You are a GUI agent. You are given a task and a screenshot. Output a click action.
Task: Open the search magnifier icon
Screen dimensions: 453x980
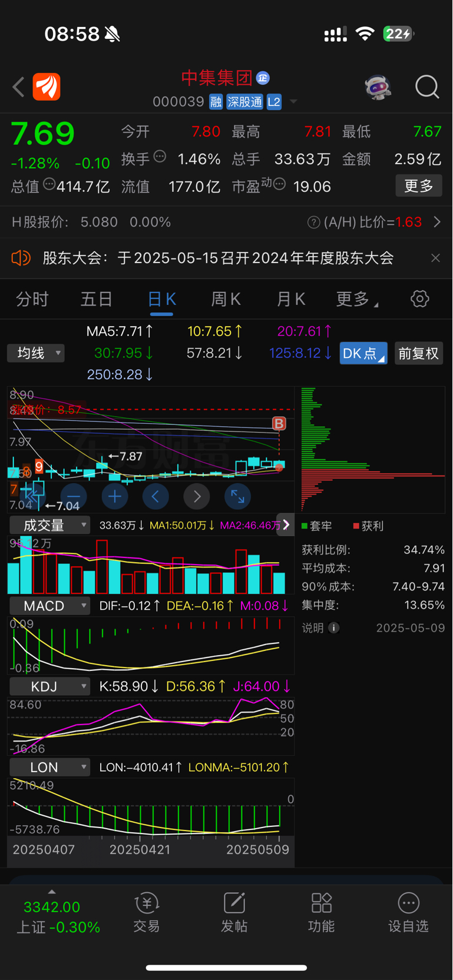427,87
